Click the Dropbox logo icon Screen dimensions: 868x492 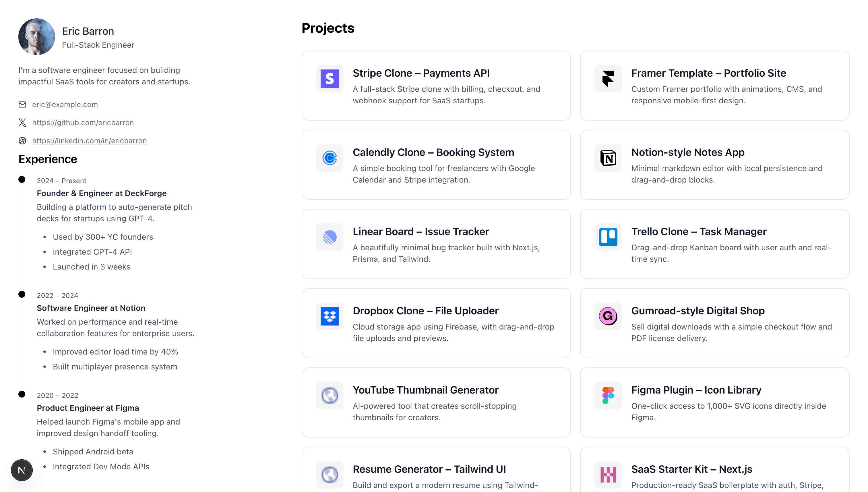point(330,316)
